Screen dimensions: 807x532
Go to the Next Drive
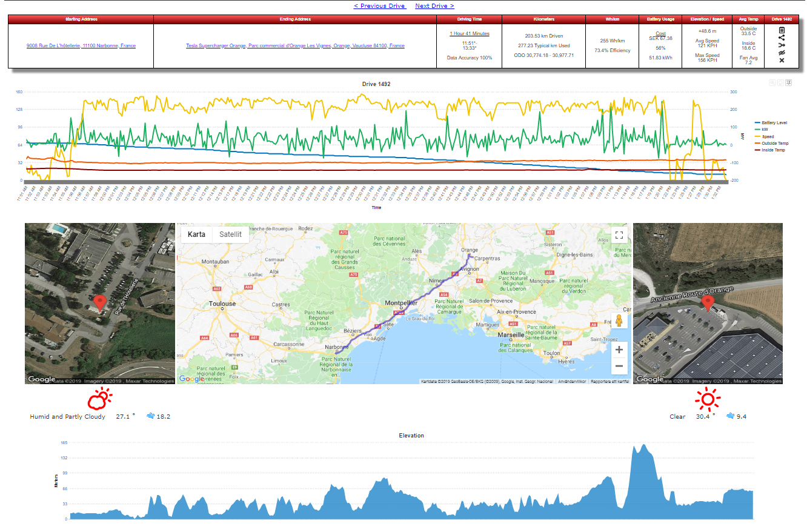(434, 5)
